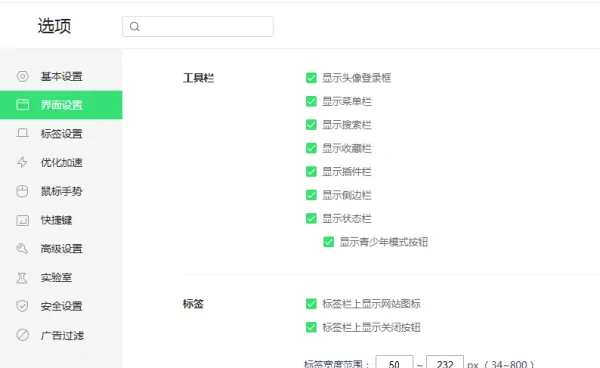600x368 pixels.
Task: Click the 鼠标手势 mouse icon
Action: click(22, 191)
